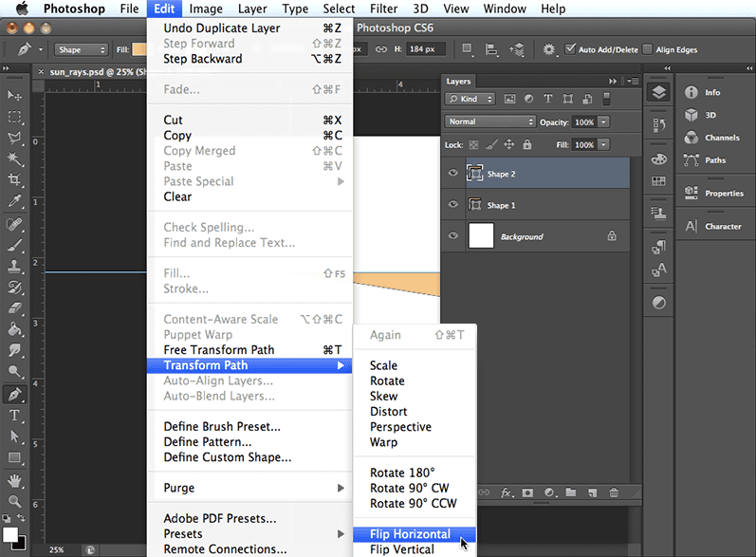
Task: Open the Channels panel
Action: 712,138
